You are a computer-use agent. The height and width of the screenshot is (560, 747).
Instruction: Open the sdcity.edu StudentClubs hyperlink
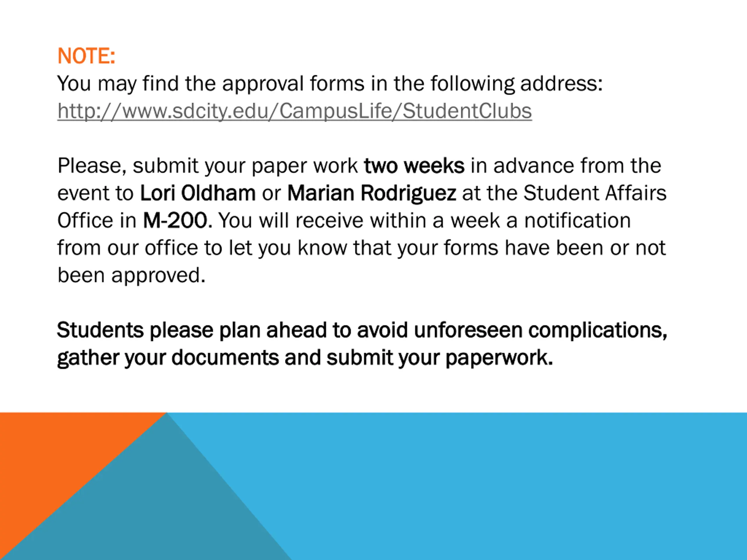[x=294, y=111]
